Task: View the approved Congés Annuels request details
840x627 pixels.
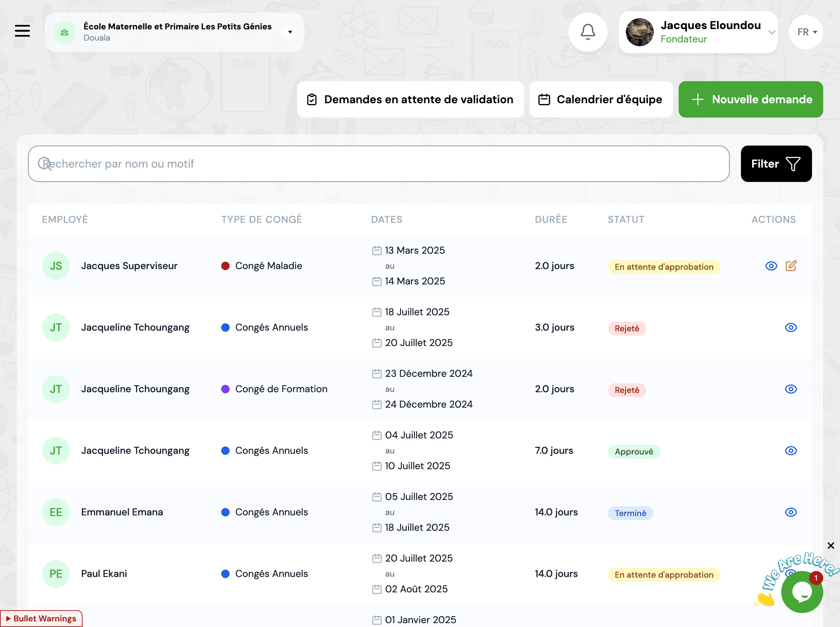Action: click(791, 451)
